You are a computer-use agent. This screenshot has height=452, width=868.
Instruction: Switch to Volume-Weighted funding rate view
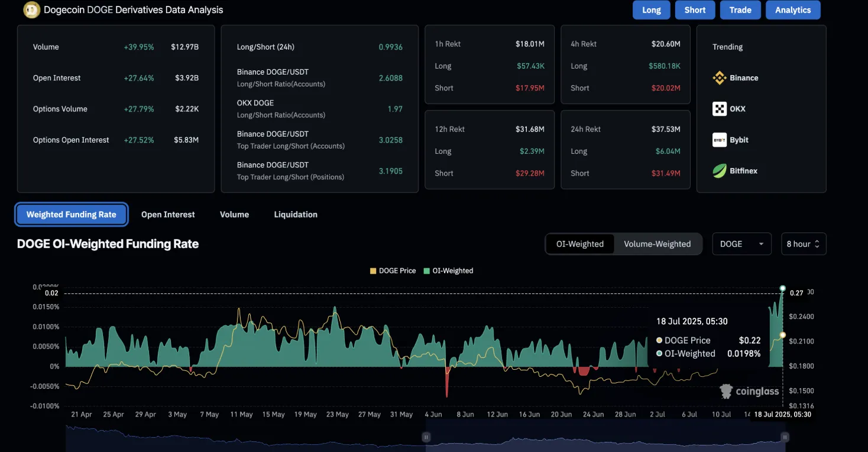[658, 243]
